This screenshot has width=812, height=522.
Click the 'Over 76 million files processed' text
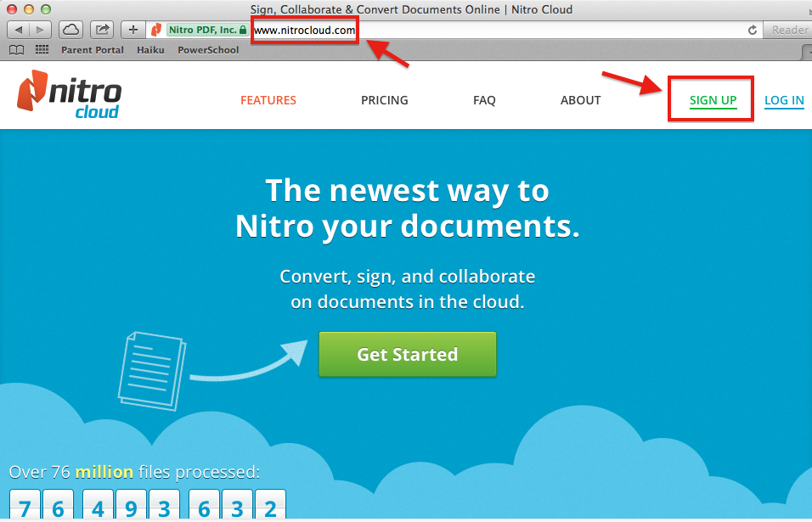pyautogui.click(x=134, y=472)
